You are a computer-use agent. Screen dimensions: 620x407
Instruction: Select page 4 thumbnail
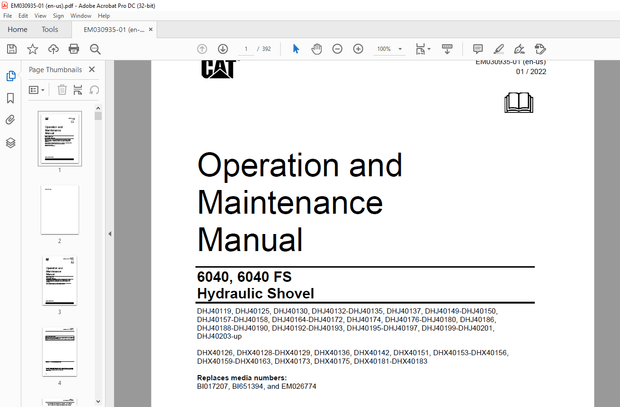60,352
